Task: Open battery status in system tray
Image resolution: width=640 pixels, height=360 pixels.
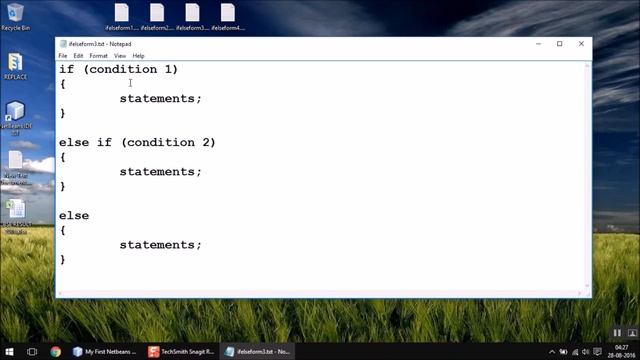Action: tap(563, 352)
